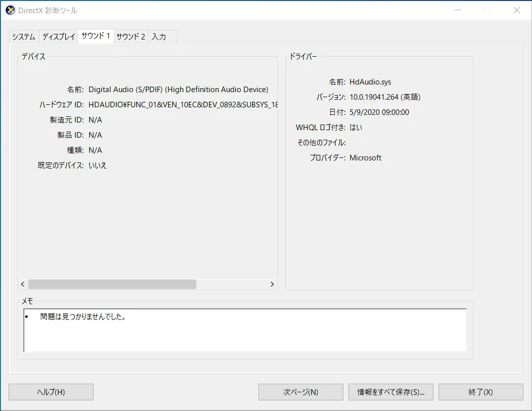
Task: Select the device name Digital Audio (S/PDIF) text
Action: 179,89
